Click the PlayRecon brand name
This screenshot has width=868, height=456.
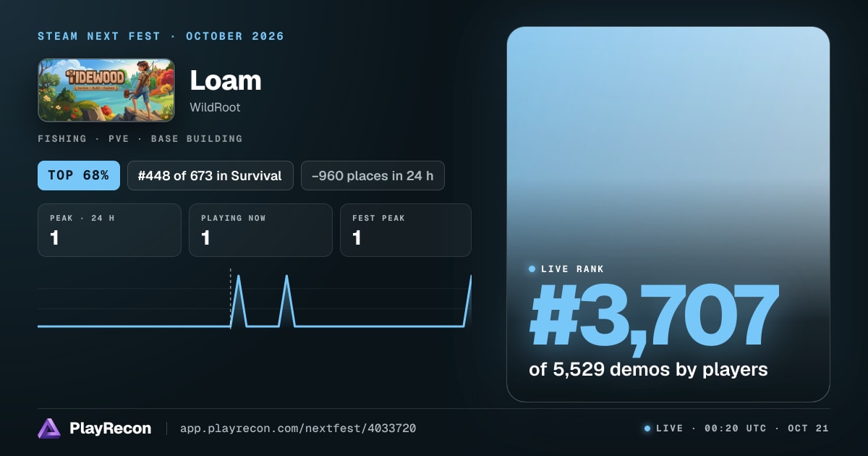(110, 428)
